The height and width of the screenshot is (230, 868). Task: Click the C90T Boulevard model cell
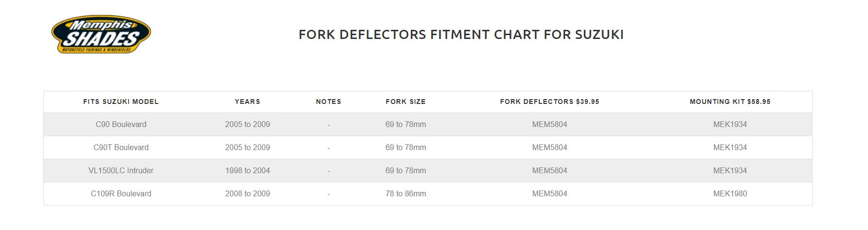pos(121,148)
